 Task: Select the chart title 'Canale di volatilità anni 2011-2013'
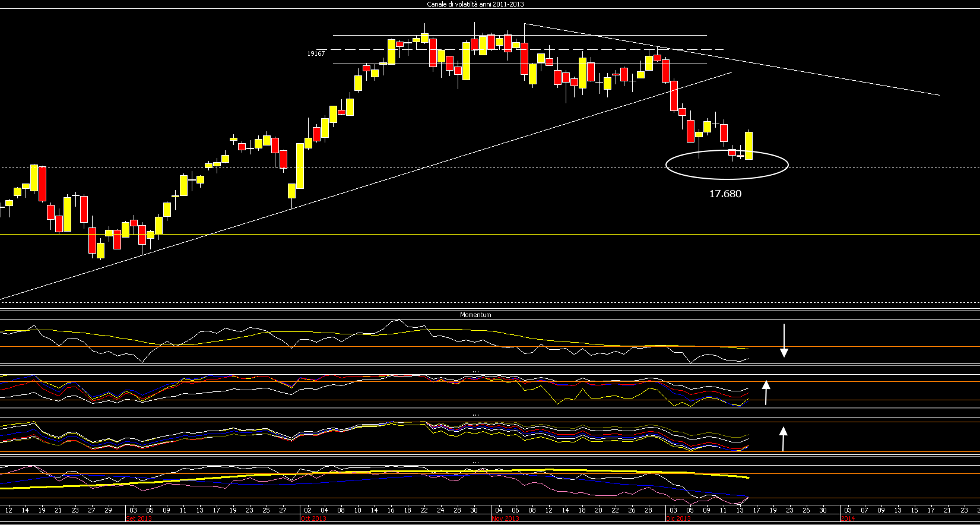(x=475, y=4)
